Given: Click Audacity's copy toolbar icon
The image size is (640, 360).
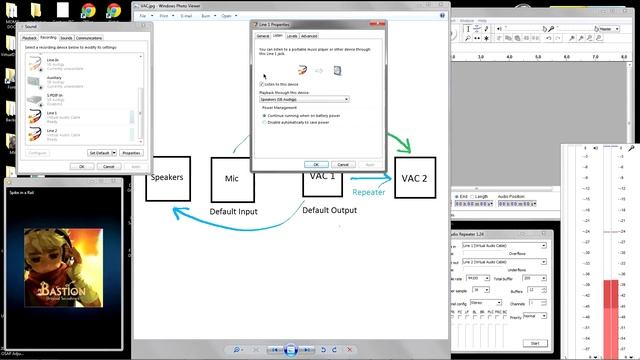Looking at the screenshot, I should (x=509, y=38).
